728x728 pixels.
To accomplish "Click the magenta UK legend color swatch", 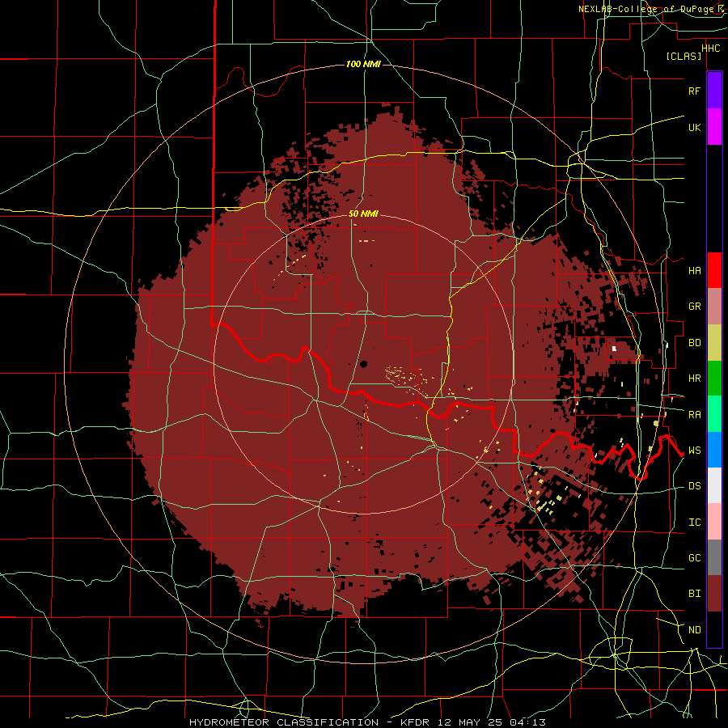I will click(x=714, y=127).
